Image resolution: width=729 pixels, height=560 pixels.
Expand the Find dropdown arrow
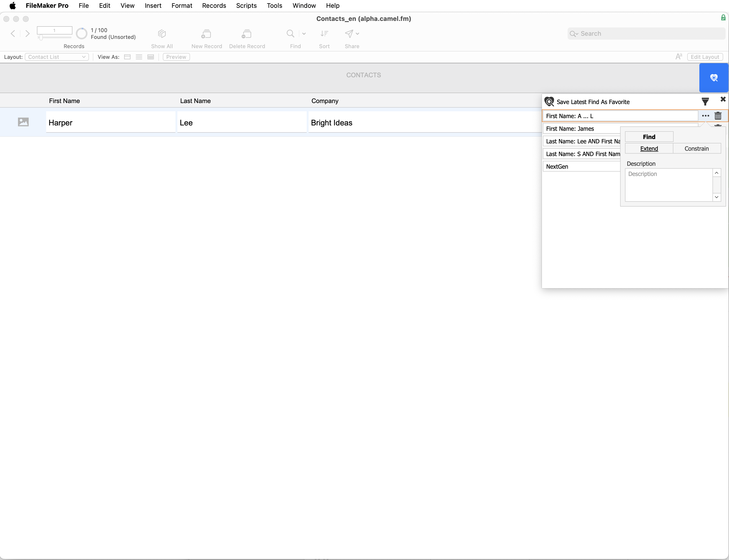pos(304,34)
